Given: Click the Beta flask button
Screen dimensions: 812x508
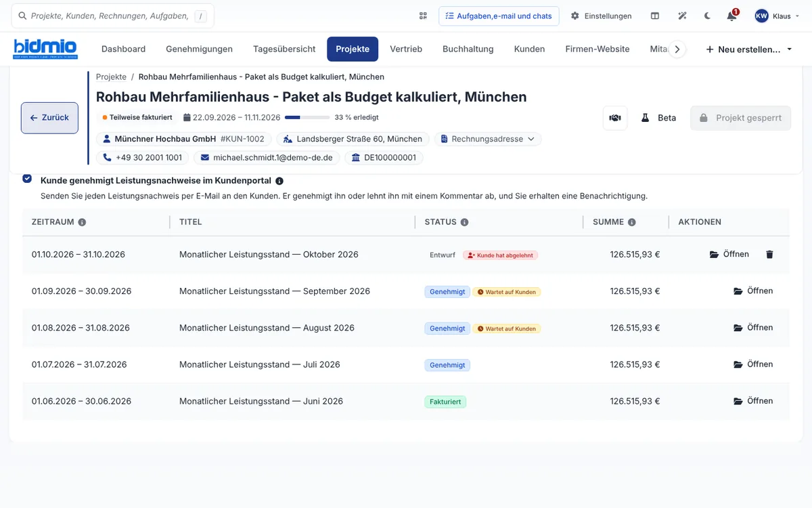Looking at the screenshot, I should (x=658, y=118).
